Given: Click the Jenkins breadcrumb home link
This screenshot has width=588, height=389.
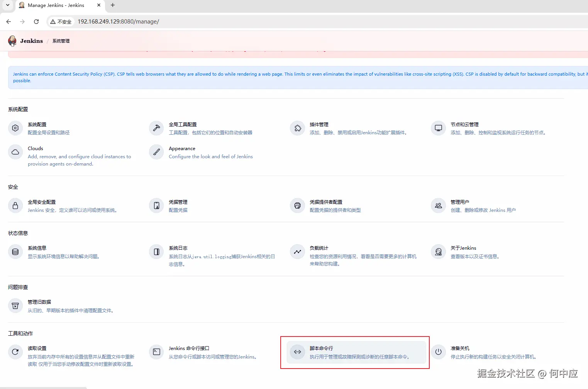Looking at the screenshot, I should [32, 41].
